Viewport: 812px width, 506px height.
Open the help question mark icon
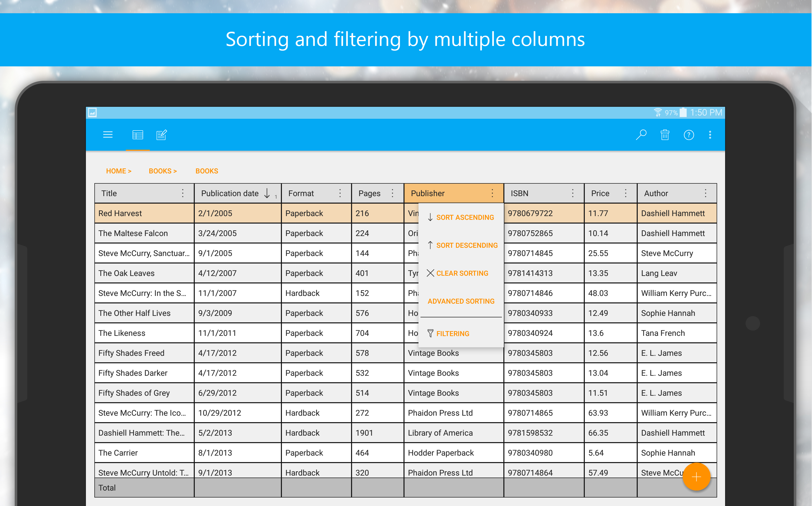pos(689,135)
